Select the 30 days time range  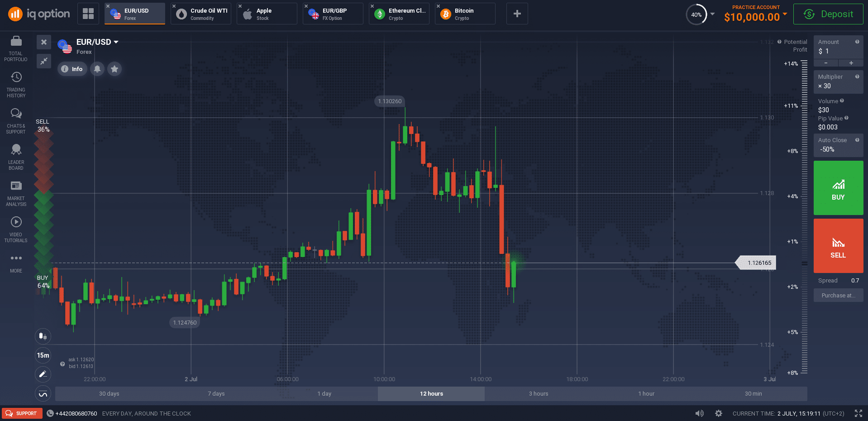coord(109,394)
